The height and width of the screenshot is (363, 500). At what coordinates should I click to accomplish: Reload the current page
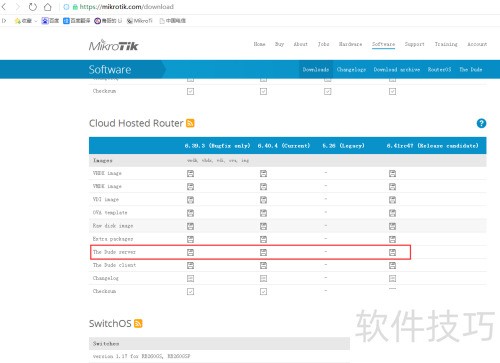pos(32,6)
